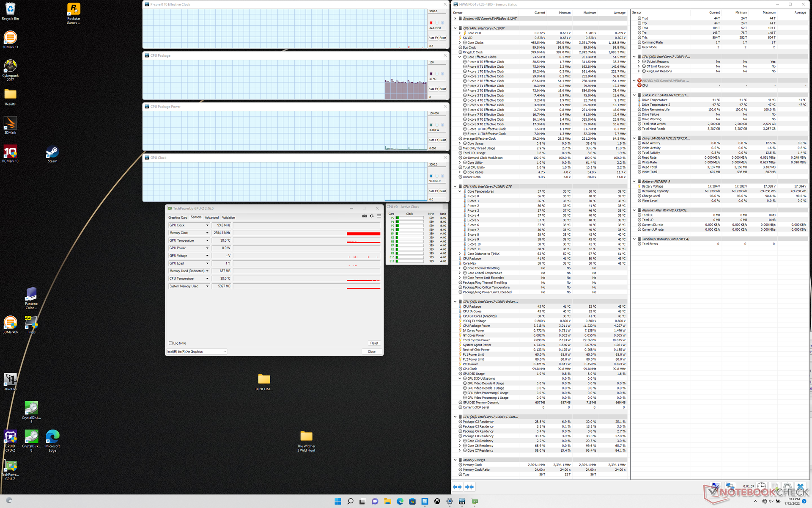The height and width of the screenshot is (508, 812).
Task: Open Intel Iris Xe Graphics device dropdown
Action: tap(225, 351)
